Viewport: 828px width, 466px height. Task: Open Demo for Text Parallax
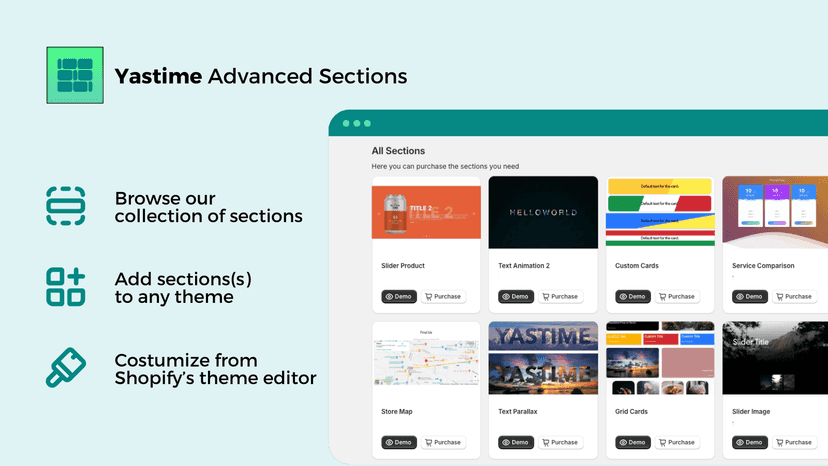pyautogui.click(x=516, y=442)
